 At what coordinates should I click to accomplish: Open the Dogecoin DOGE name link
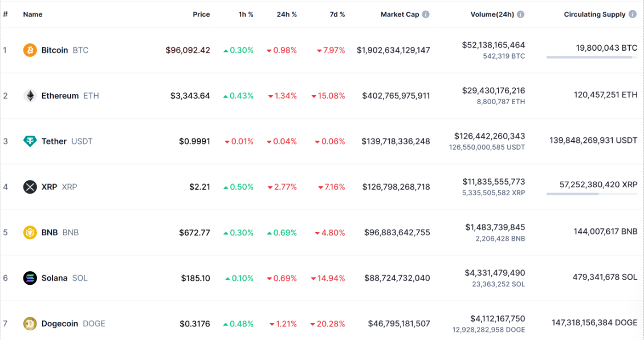tap(61, 323)
